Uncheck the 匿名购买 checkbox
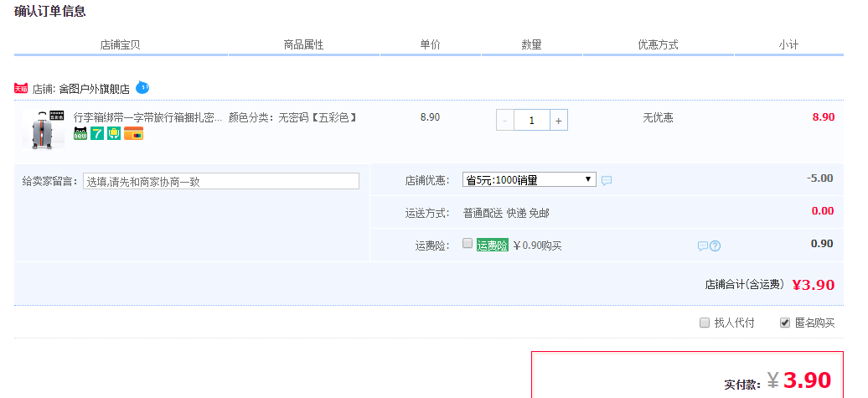The image size is (868, 398). click(x=785, y=323)
